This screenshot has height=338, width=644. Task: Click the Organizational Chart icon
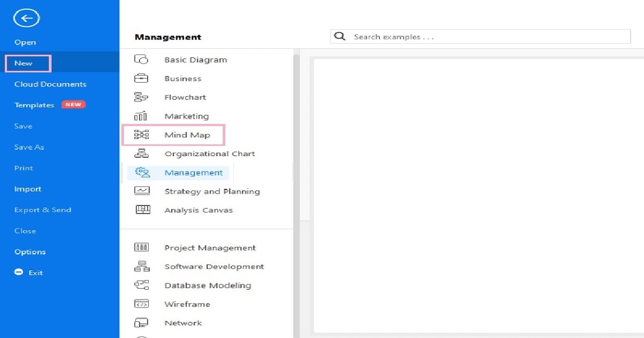click(141, 153)
